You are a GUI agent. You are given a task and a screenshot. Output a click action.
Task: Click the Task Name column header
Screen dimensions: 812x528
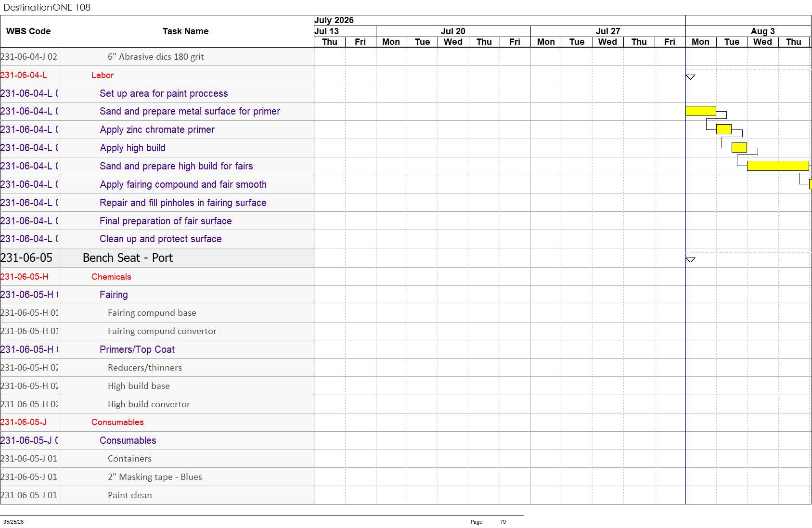tap(186, 31)
